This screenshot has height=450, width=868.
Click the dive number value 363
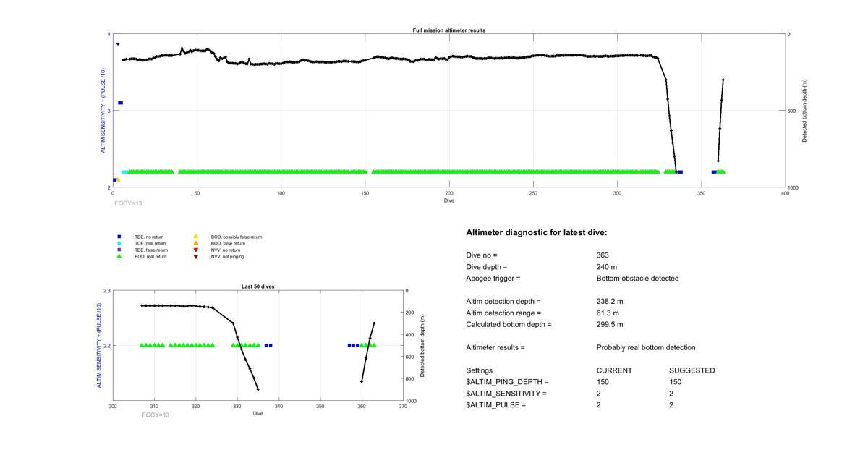point(603,255)
